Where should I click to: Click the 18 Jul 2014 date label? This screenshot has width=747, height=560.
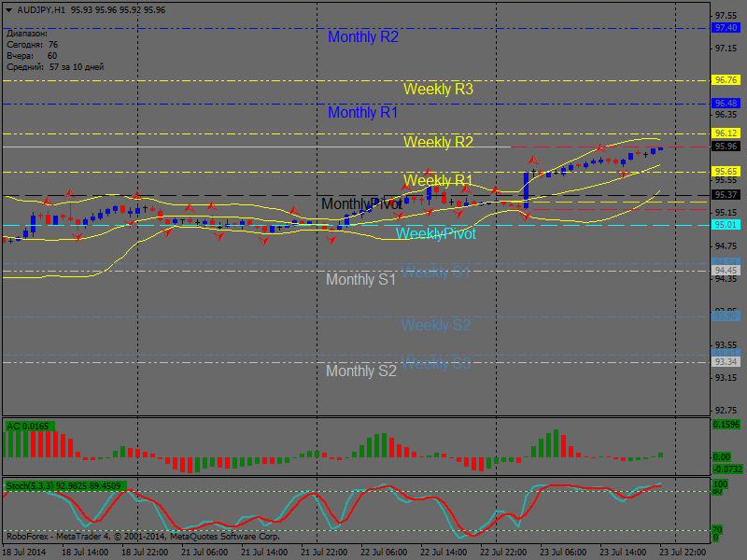coord(25,552)
